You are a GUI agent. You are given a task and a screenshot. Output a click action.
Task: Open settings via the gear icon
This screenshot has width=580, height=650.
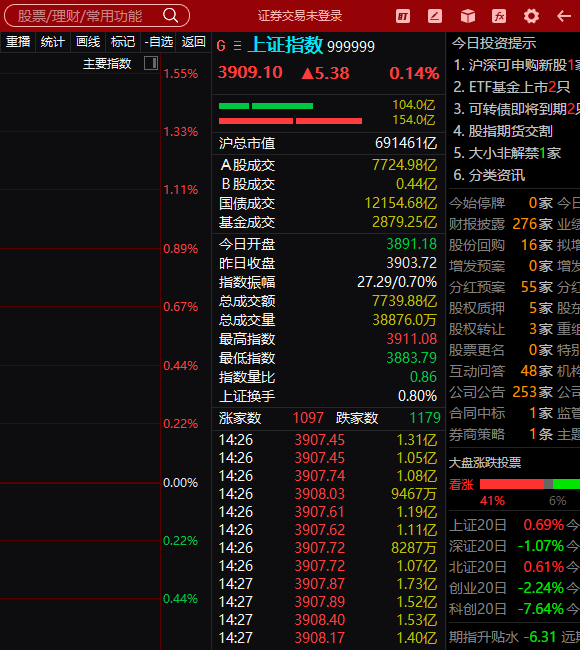click(531, 16)
